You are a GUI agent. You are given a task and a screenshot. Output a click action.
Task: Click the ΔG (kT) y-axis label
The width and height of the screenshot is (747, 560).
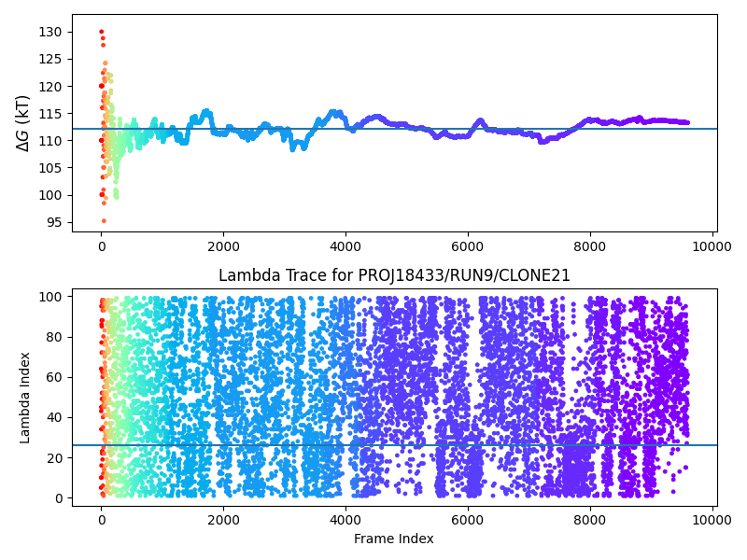pyautogui.click(x=23, y=122)
